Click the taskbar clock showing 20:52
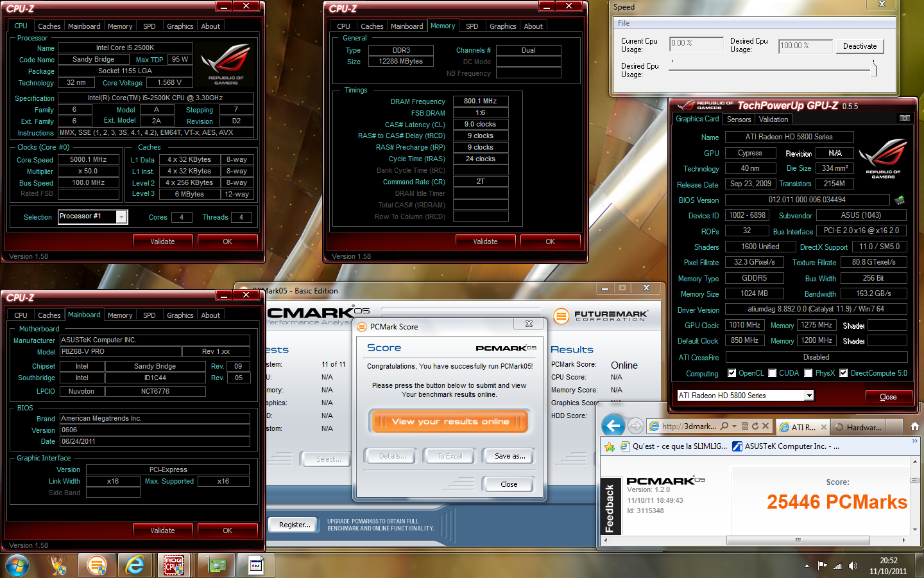The width and height of the screenshot is (924, 578). tap(888, 566)
